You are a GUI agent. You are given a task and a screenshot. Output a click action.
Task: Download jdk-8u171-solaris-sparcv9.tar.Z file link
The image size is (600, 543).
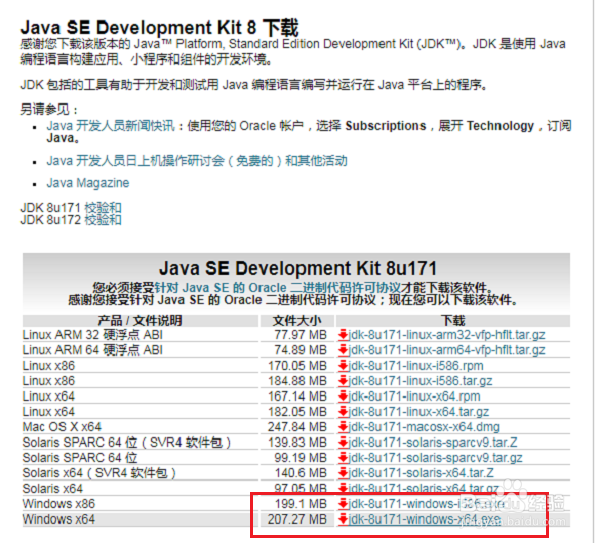(433, 442)
